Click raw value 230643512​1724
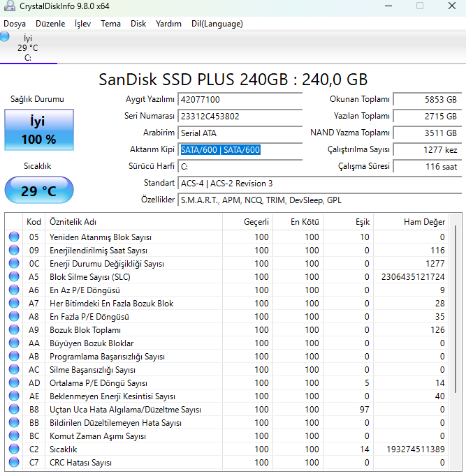The height and width of the screenshot is (476, 466). coord(413,277)
